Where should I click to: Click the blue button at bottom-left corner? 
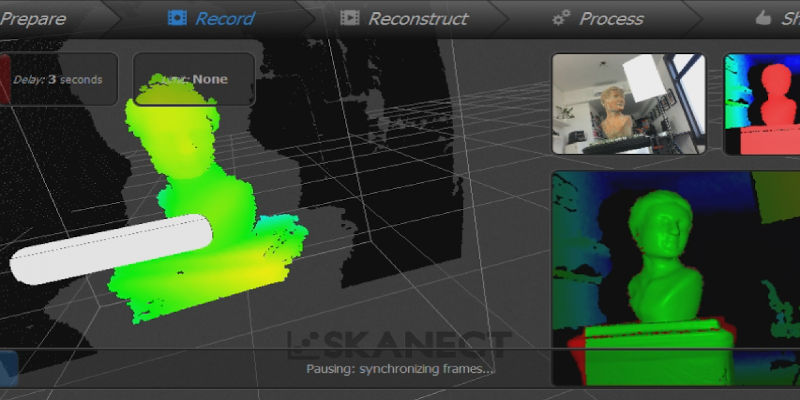point(8,368)
